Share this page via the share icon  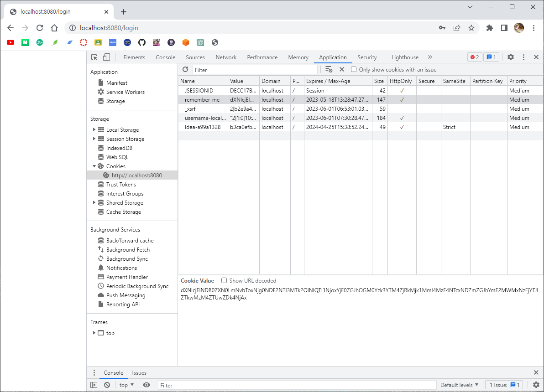(456, 28)
